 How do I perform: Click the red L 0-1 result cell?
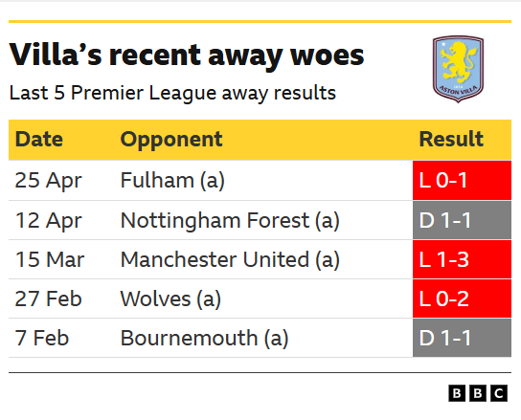pyautogui.click(x=462, y=180)
